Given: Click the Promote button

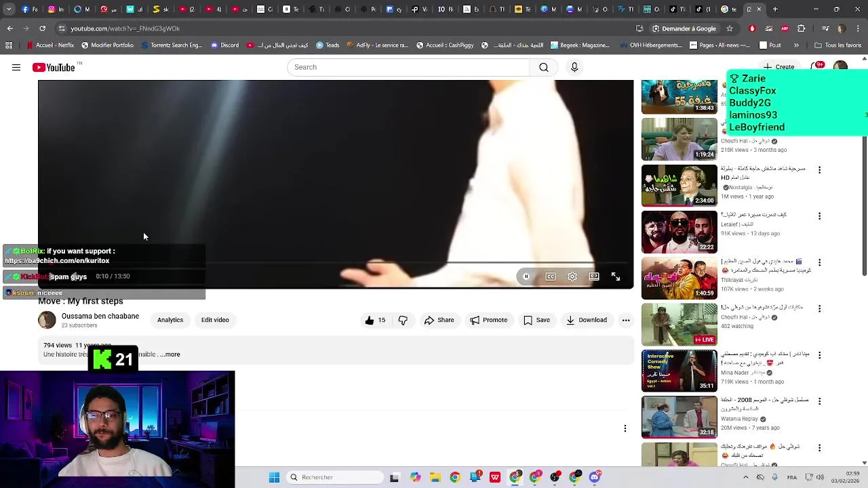Looking at the screenshot, I should pos(489,320).
